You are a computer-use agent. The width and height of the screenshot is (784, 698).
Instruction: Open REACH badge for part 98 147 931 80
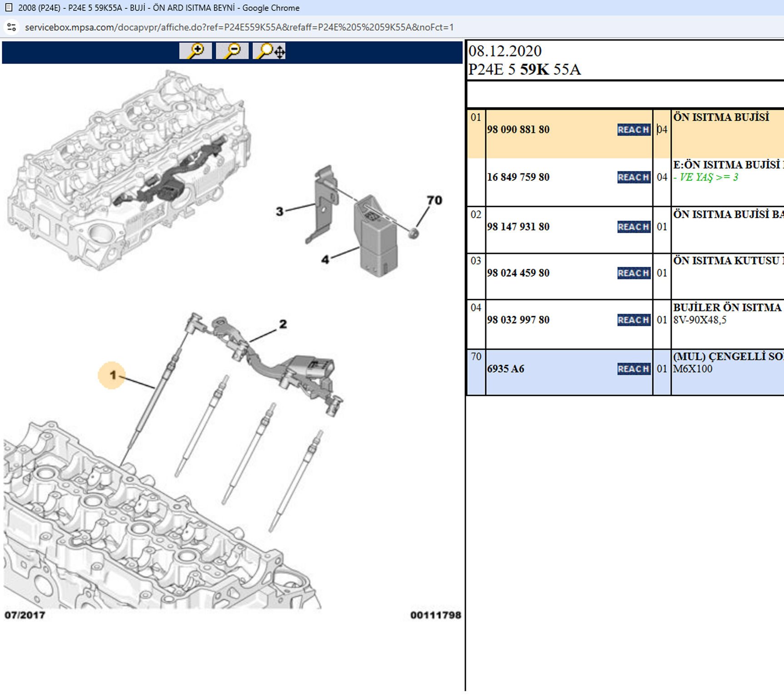[633, 227]
